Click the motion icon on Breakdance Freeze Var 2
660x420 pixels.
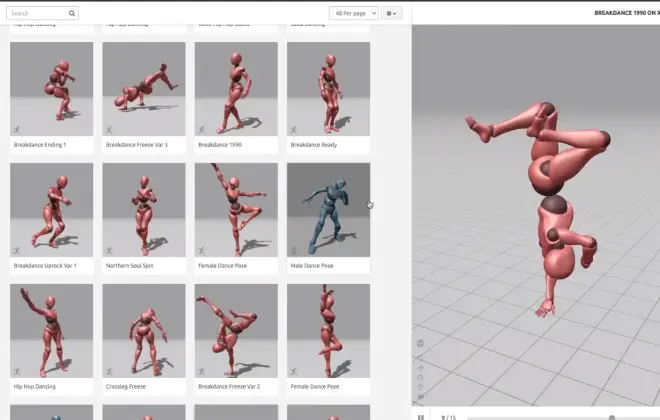click(201, 372)
